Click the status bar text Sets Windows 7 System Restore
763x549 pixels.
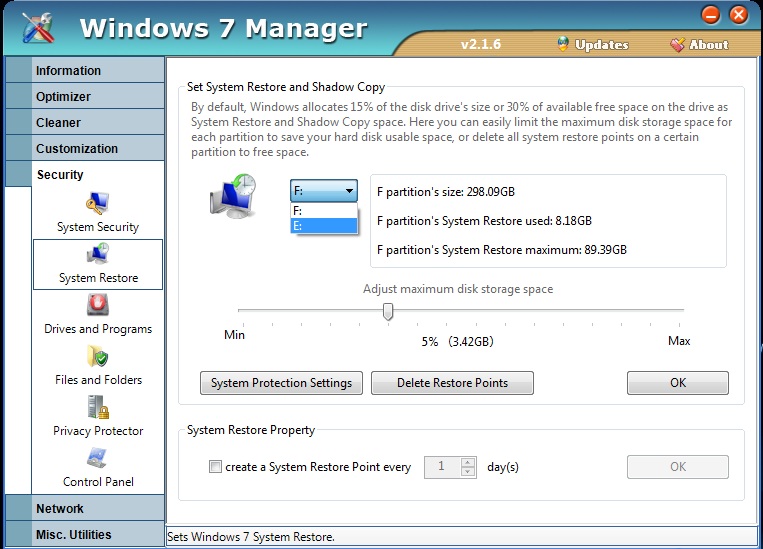coord(251,537)
